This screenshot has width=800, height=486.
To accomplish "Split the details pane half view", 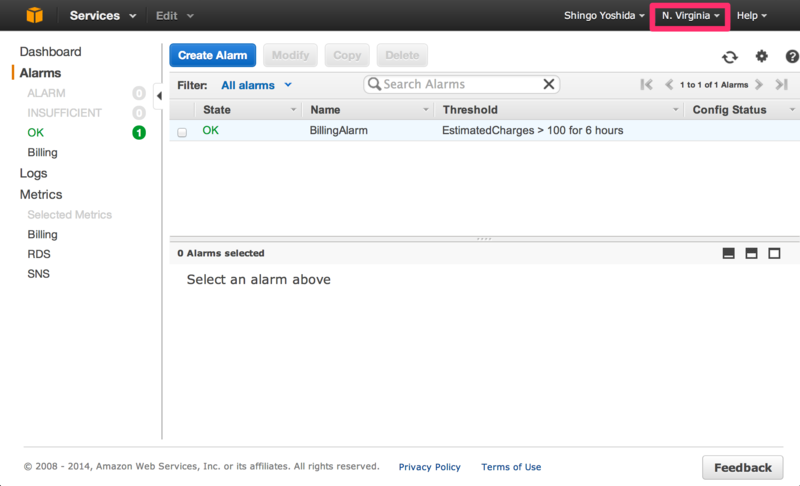I will click(x=751, y=253).
